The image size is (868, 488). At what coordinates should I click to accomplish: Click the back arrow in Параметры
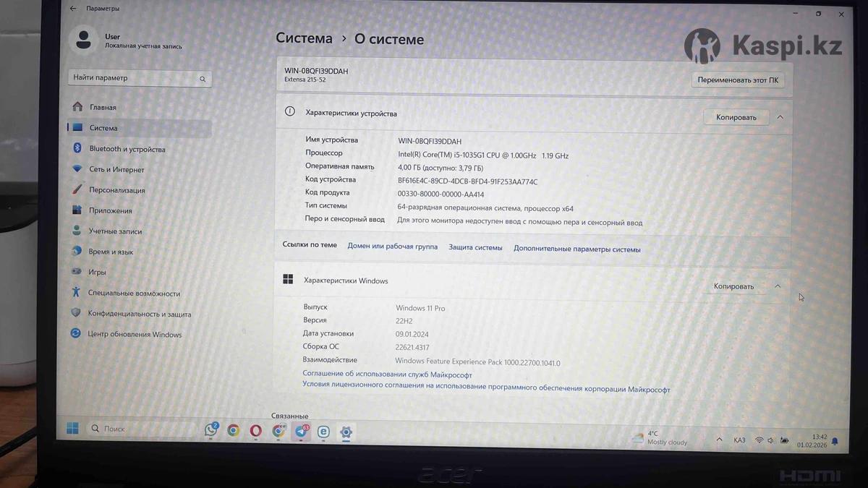click(x=73, y=9)
